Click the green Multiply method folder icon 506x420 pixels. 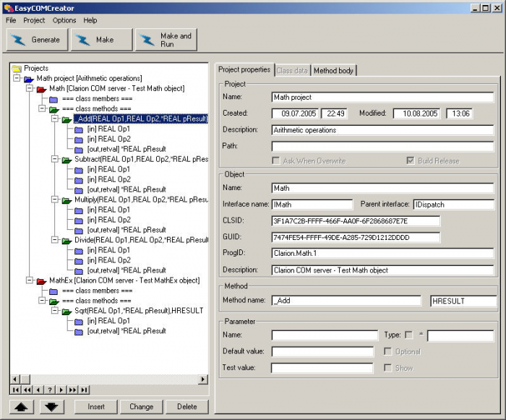(67, 200)
